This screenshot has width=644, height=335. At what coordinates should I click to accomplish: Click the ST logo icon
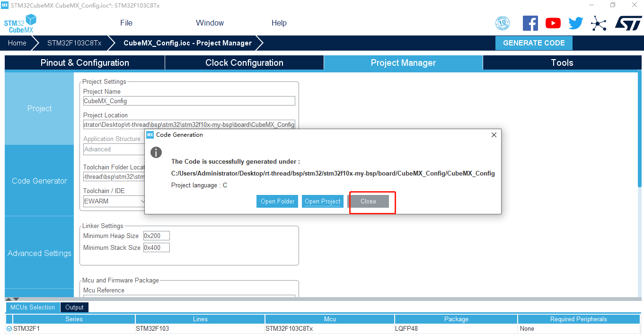628,23
